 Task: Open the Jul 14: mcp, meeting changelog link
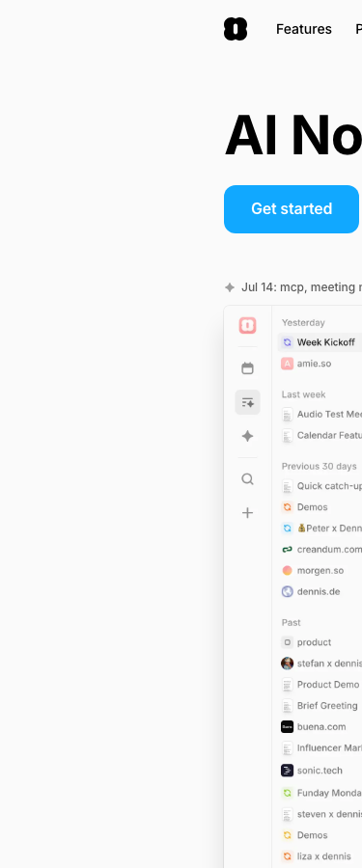click(x=301, y=286)
